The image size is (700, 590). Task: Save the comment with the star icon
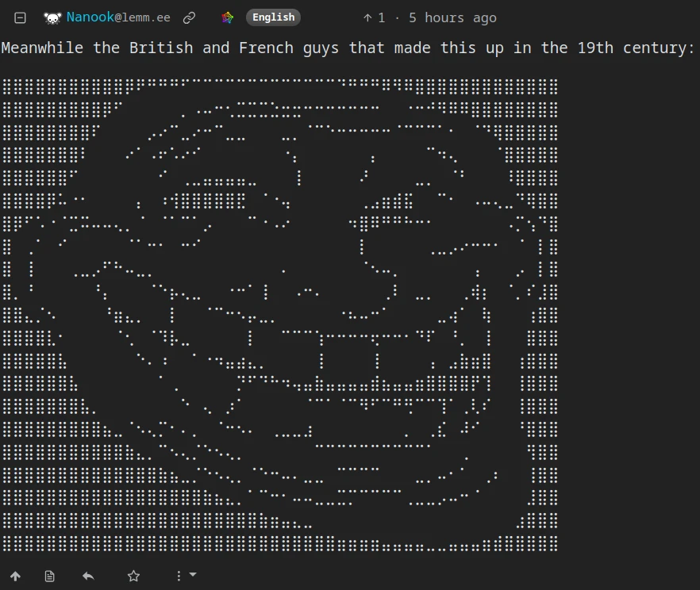[133, 577]
